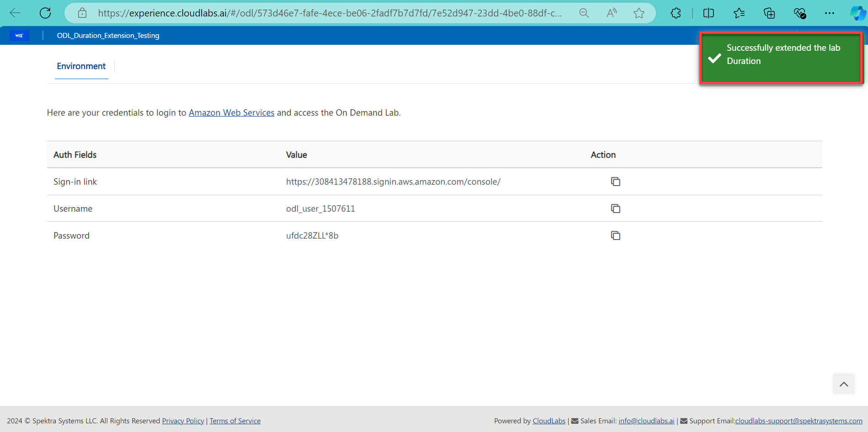Jump to top with up-arrow button
The image size is (868, 432).
click(x=844, y=384)
